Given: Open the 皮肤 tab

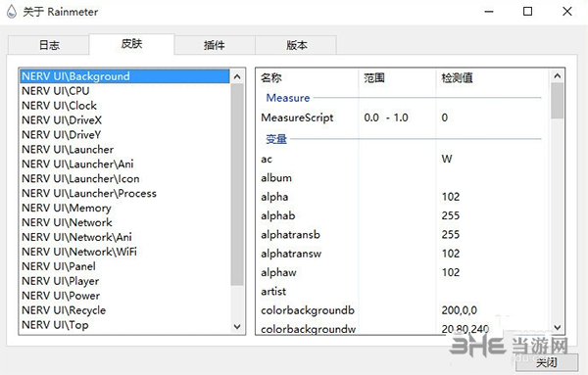Looking at the screenshot, I should (131, 44).
